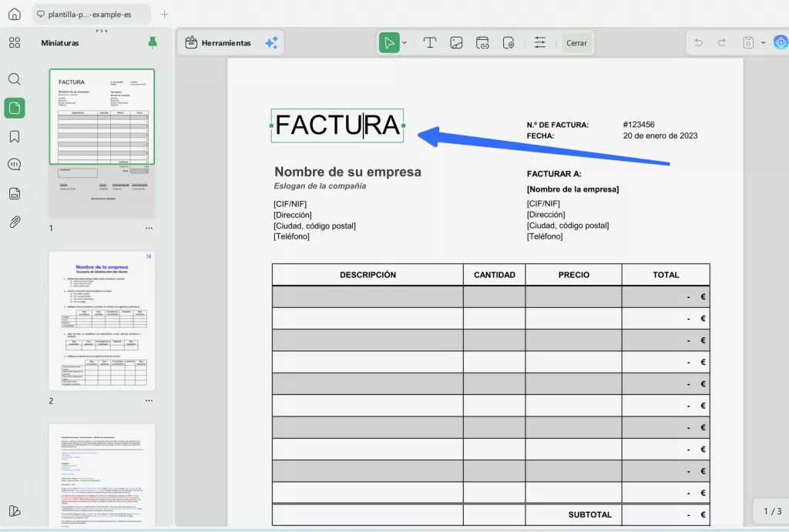Open a new tab with plus icon

165,14
